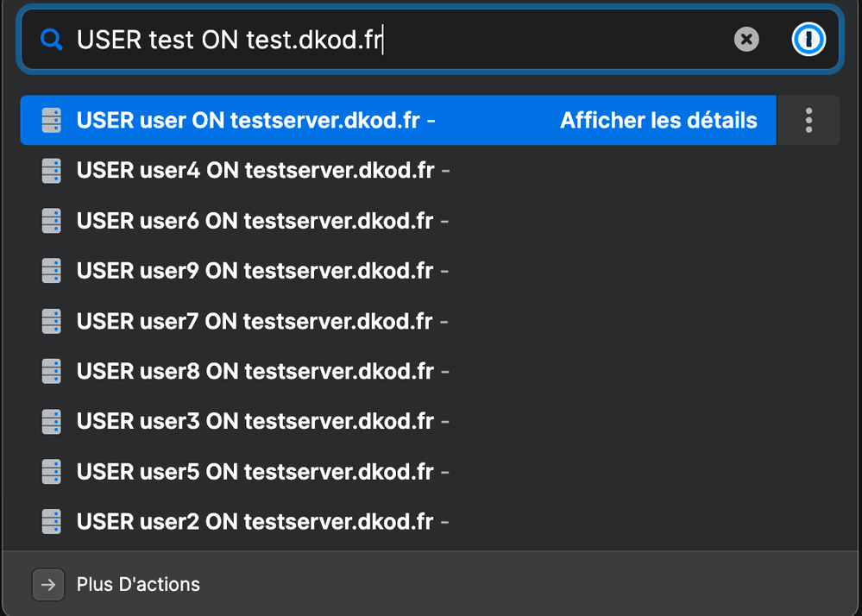
Task: Select USER user5 ON testserver.dkod.fr result
Action: 430,472
